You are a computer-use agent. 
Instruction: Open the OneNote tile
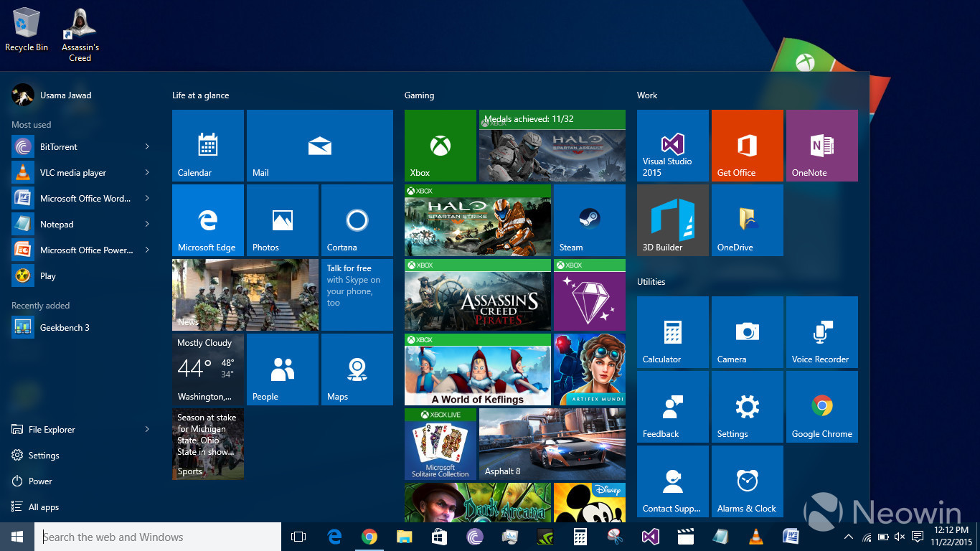(x=822, y=146)
